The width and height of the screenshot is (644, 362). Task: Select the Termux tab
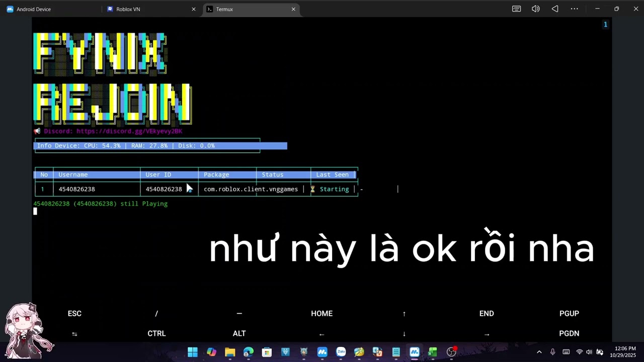[x=252, y=9]
